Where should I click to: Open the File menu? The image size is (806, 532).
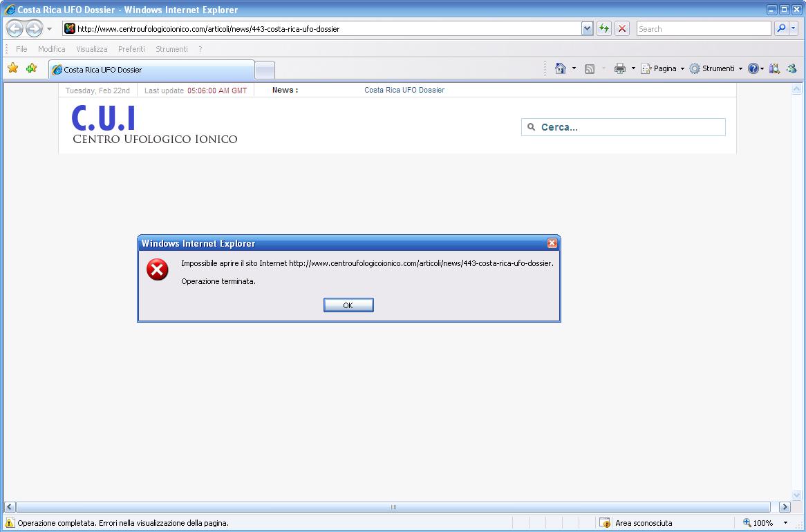pos(21,49)
